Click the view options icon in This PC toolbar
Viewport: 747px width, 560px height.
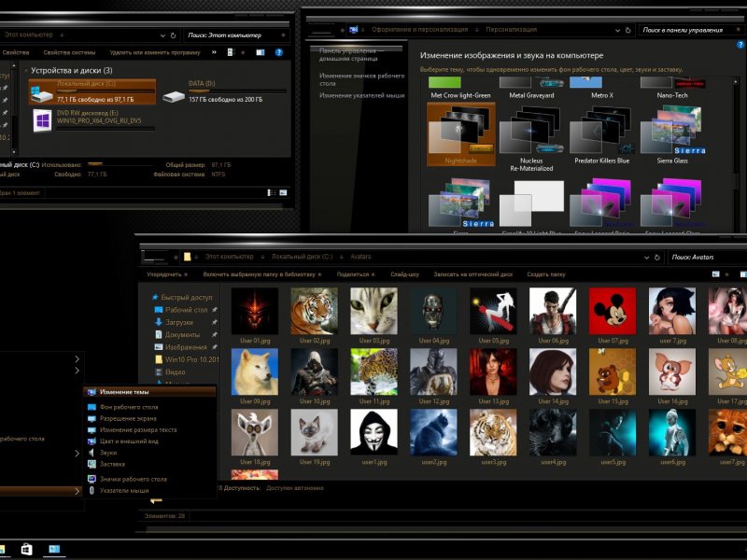(231, 52)
